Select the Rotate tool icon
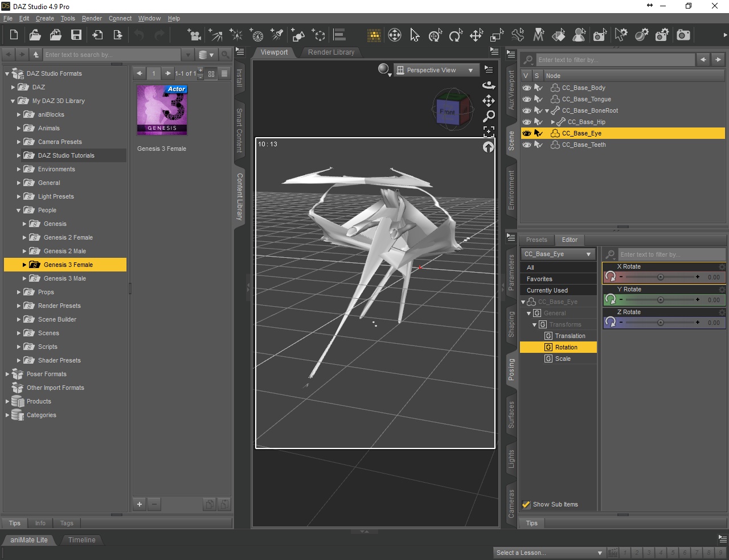Viewport: 729px width, 560px height. click(456, 36)
